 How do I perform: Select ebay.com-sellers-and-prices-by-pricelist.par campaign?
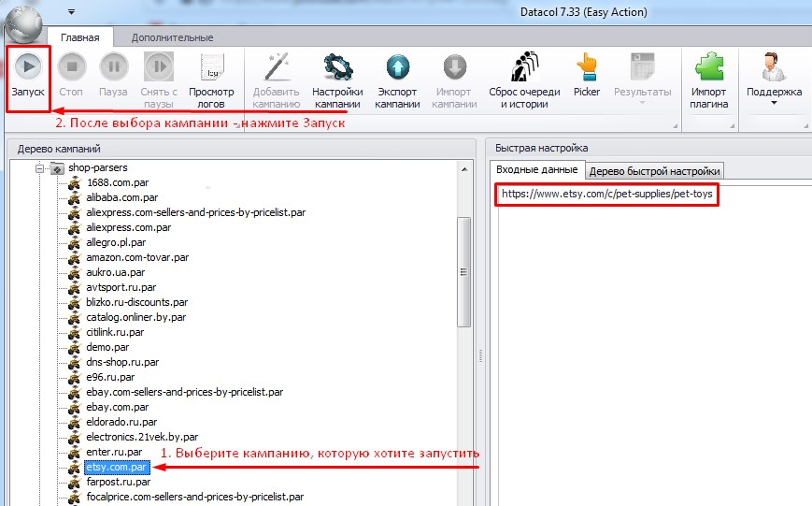[x=184, y=393]
